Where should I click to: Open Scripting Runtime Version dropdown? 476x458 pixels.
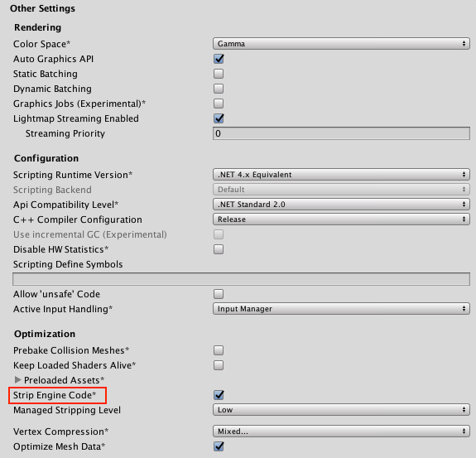coord(341,175)
